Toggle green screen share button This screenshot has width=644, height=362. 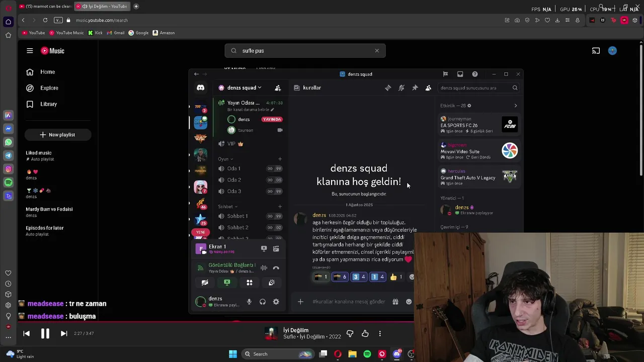click(x=227, y=283)
